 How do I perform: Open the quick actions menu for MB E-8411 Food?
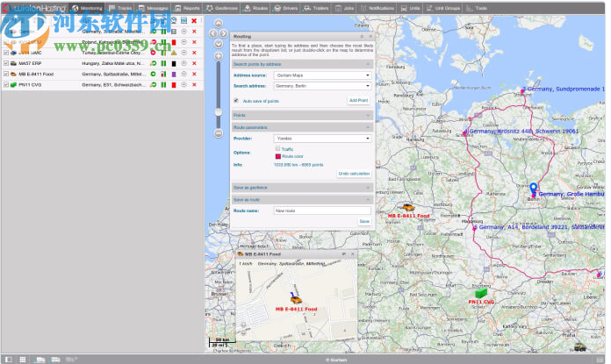point(184,74)
